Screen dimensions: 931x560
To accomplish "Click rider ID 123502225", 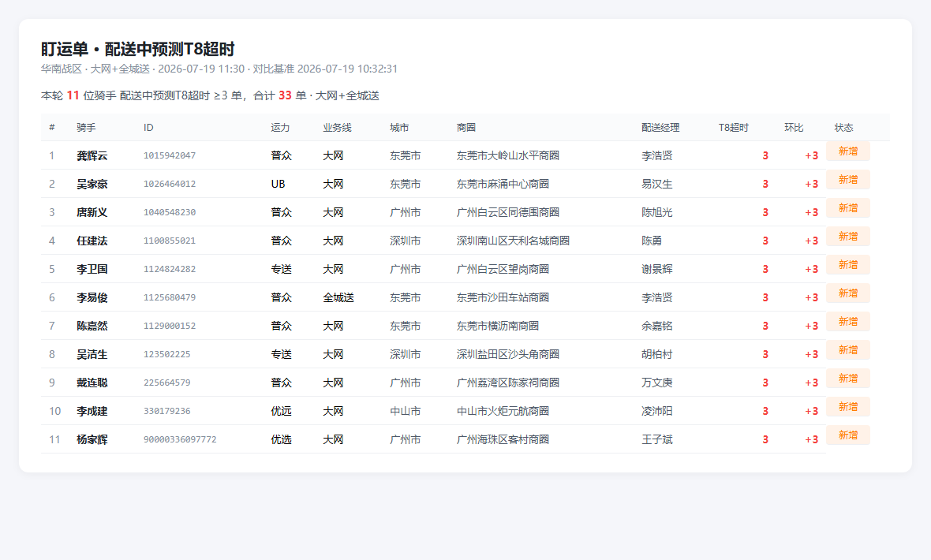I will (x=166, y=354).
